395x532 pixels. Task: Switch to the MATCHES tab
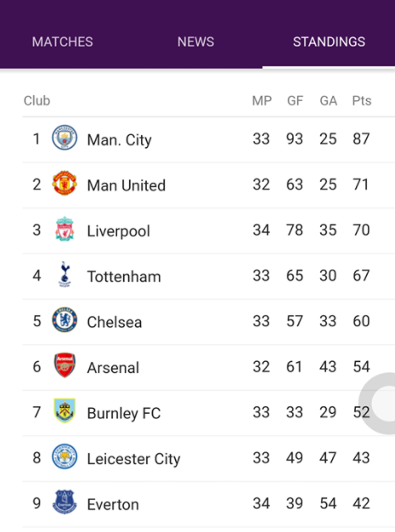pyautogui.click(x=62, y=42)
